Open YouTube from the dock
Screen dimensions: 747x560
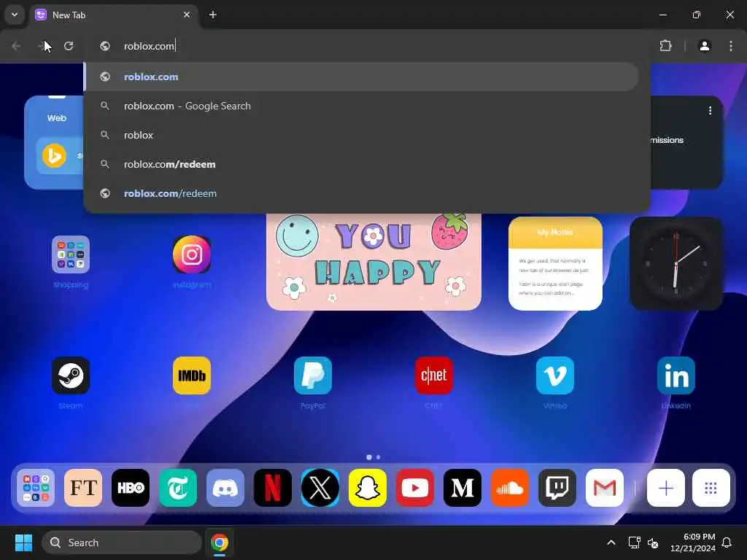click(x=415, y=488)
